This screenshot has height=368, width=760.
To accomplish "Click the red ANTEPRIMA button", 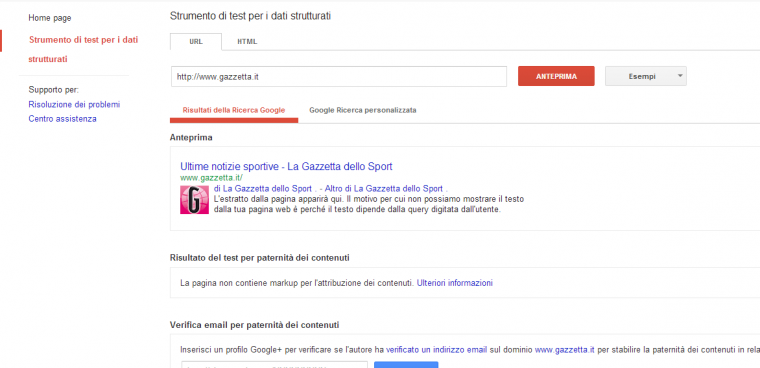I will tap(556, 77).
